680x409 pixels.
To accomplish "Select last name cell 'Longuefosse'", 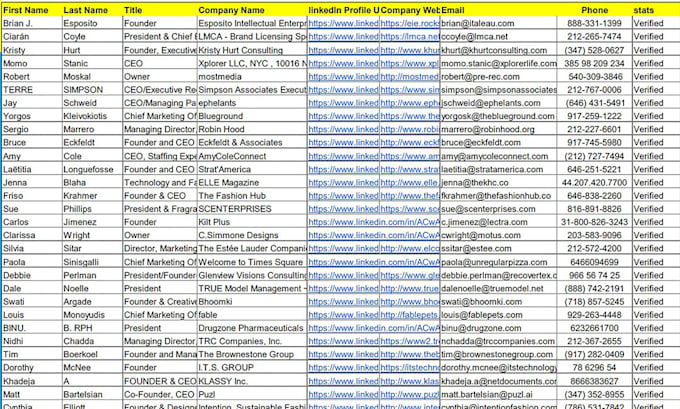I will tap(92, 169).
